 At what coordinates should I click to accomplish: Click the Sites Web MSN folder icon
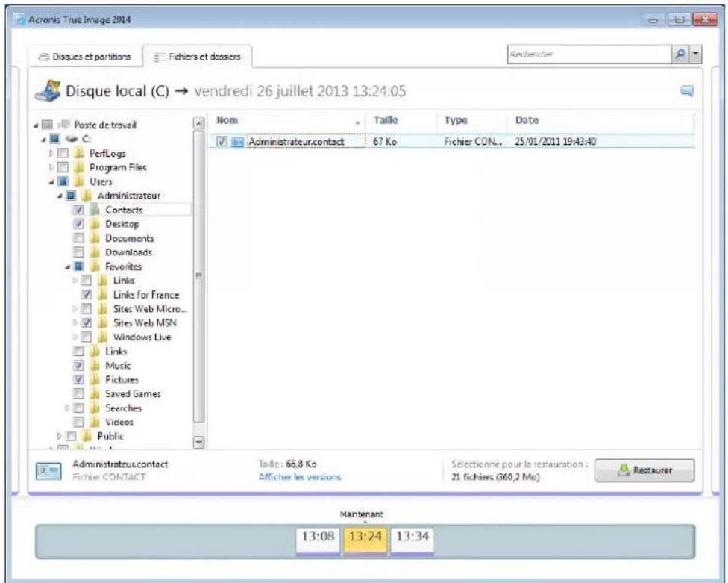103,323
